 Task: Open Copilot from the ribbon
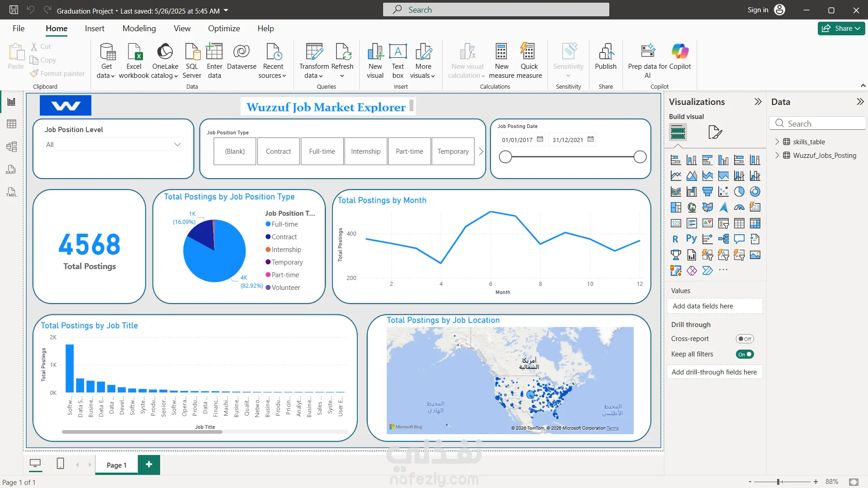coord(680,57)
